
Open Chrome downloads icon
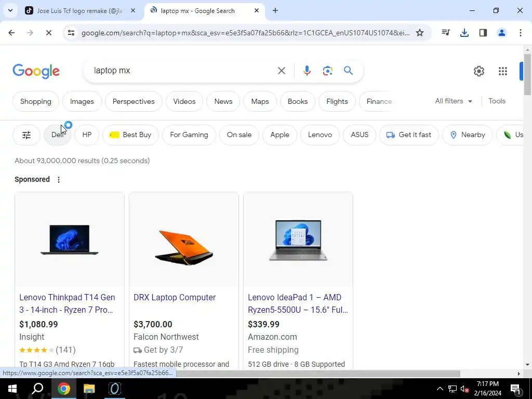pos(464,33)
